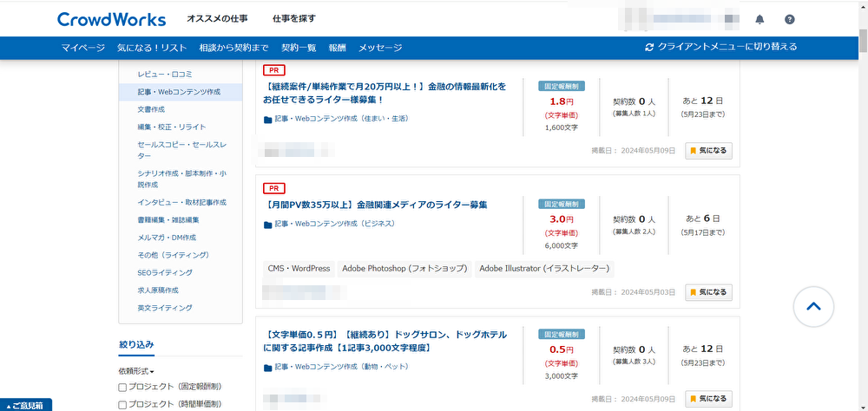Click folder icon beside 動物・ペット category
The width and height of the screenshot is (868, 411).
click(268, 367)
